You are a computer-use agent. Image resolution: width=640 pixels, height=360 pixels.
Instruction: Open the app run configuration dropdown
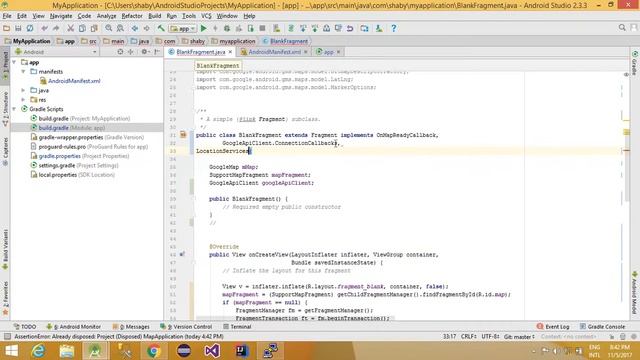pos(183,28)
